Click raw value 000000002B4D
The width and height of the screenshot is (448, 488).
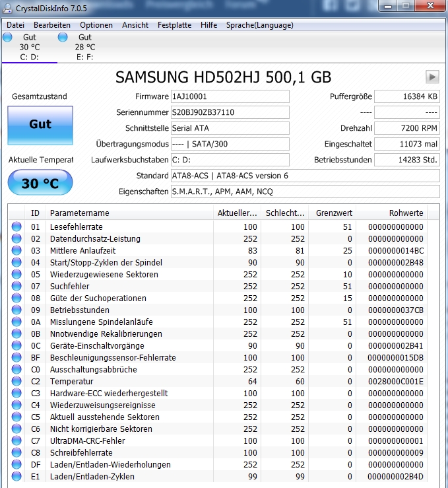point(395,477)
